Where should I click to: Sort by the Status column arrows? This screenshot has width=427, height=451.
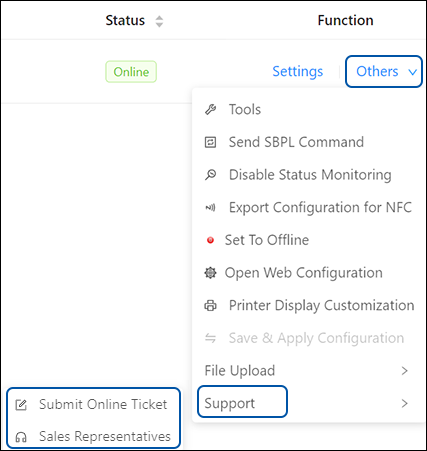point(159,21)
